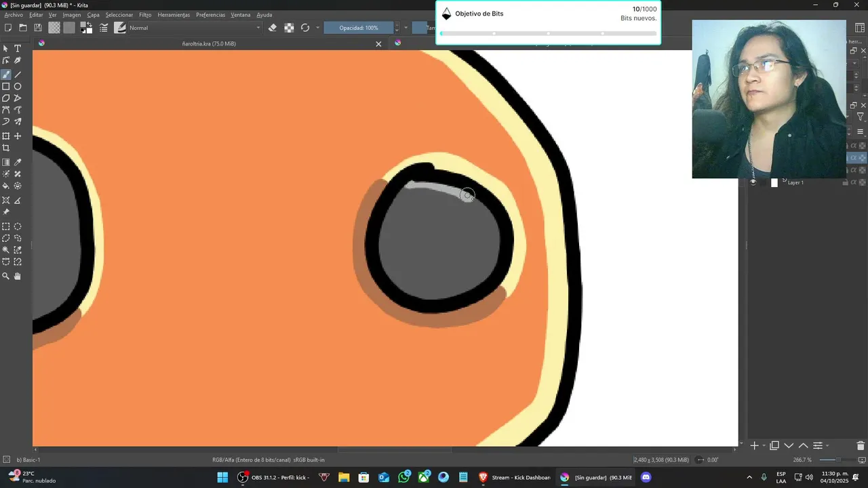Select the Contiguous Selection magic wand tool
The height and width of the screenshot is (488, 868).
(6, 250)
